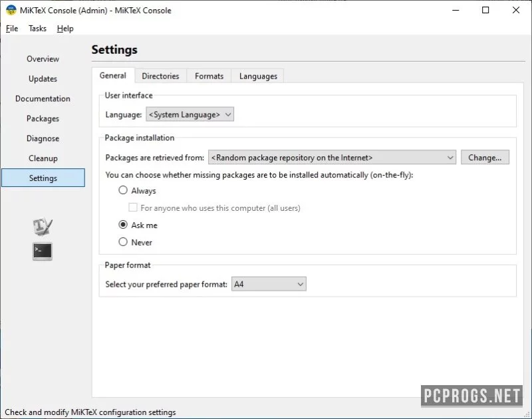
Task: Switch to the Formats tab
Action: coord(209,76)
